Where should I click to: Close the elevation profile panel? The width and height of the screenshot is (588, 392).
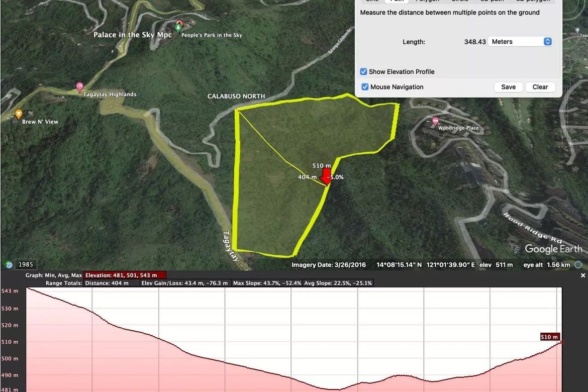point(583,275)
